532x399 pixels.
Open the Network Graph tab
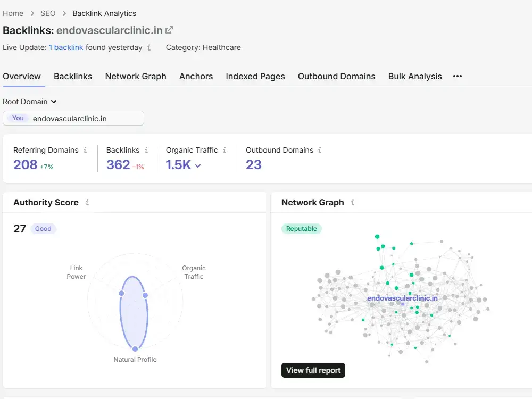(136, 76)
